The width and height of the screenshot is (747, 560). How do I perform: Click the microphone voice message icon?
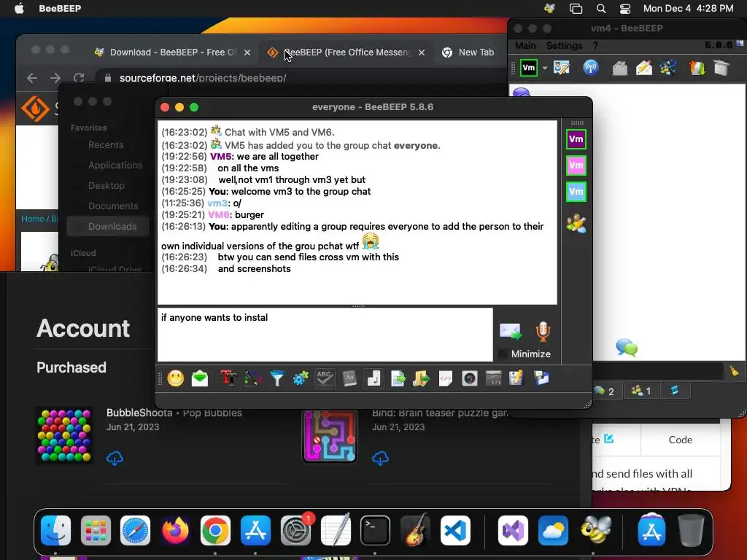click(x=543, y=332)
